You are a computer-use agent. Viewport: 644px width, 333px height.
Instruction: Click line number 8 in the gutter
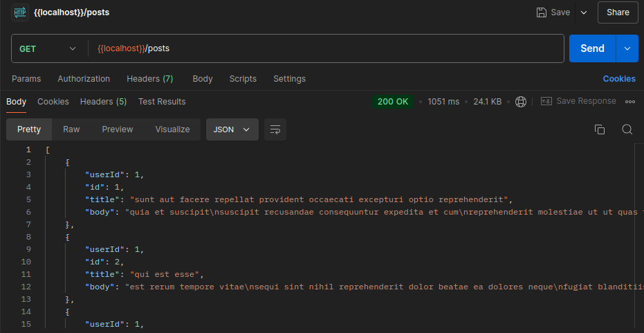28,237
